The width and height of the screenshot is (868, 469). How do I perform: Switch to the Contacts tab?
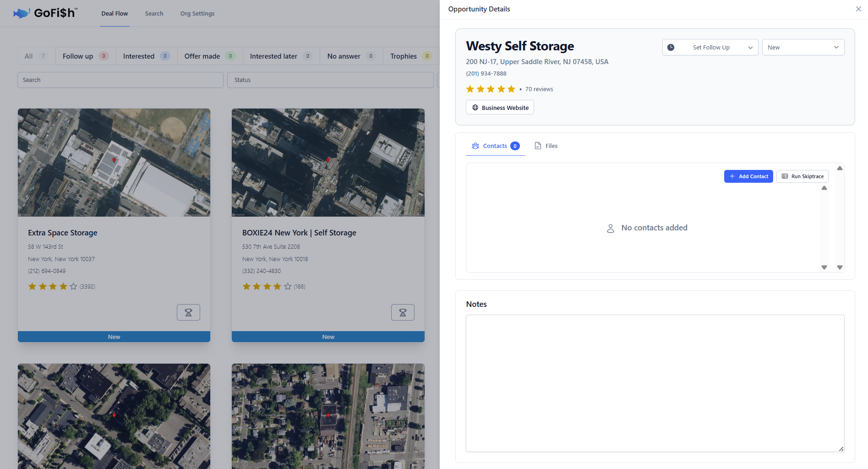(495, 146)
